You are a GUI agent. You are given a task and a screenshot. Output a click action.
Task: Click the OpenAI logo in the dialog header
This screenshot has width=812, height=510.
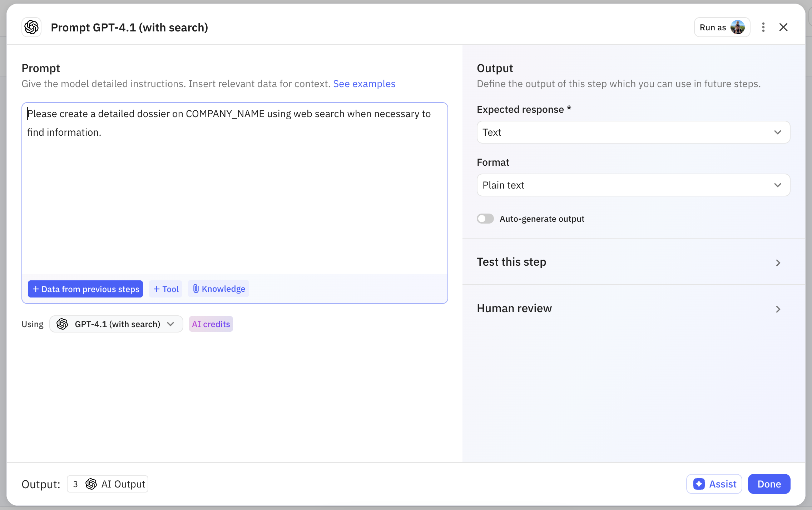31,27
